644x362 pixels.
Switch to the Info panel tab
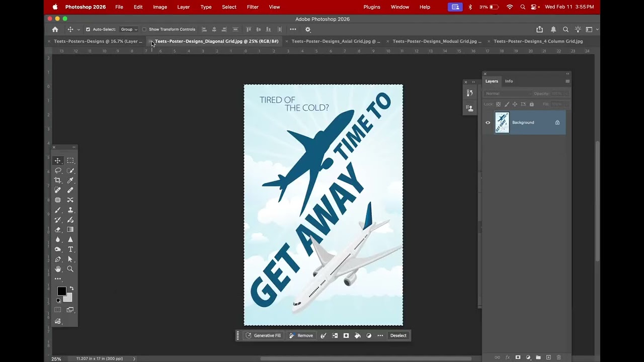point(509,81)
